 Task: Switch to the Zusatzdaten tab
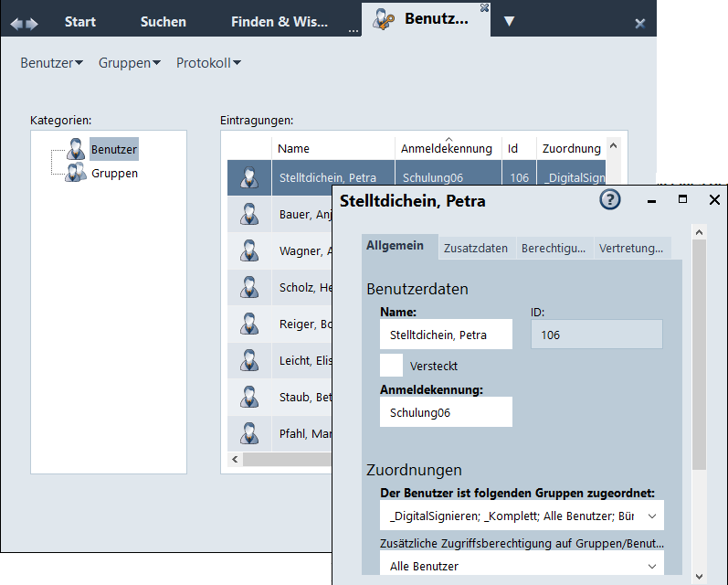[x=475, y=248]
